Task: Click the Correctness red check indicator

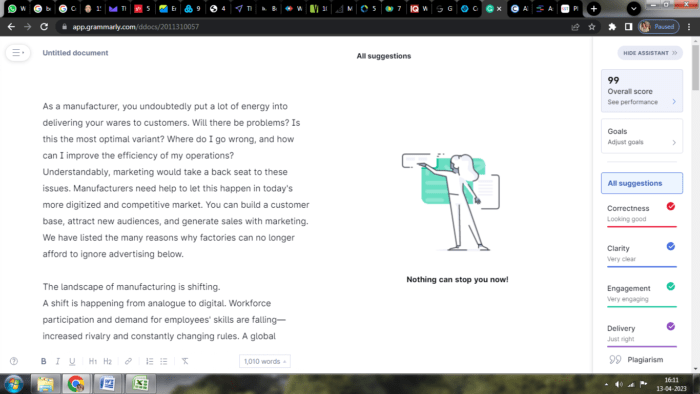Action: [671, 206]
